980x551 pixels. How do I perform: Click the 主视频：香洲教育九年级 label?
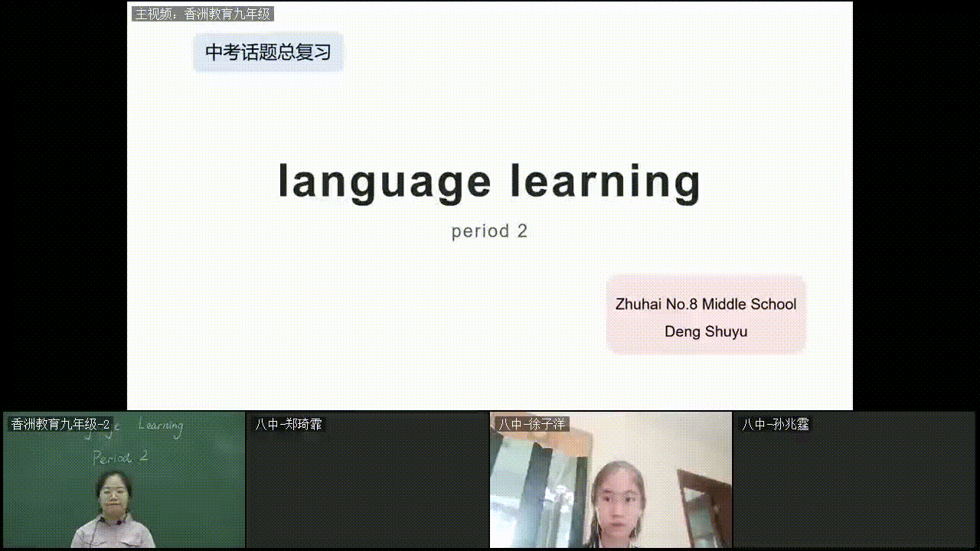coord(203,14)
